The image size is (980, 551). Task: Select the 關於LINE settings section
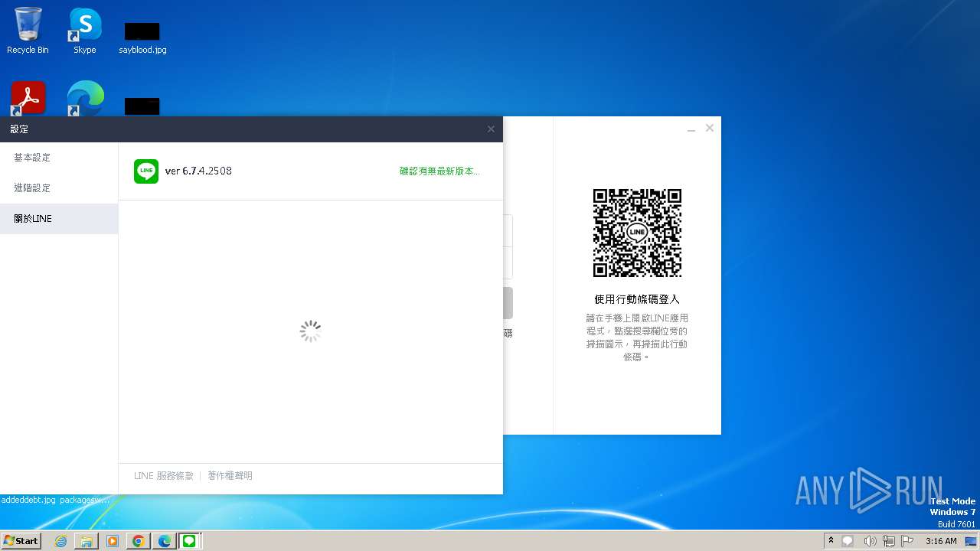[x=59, y=219]
